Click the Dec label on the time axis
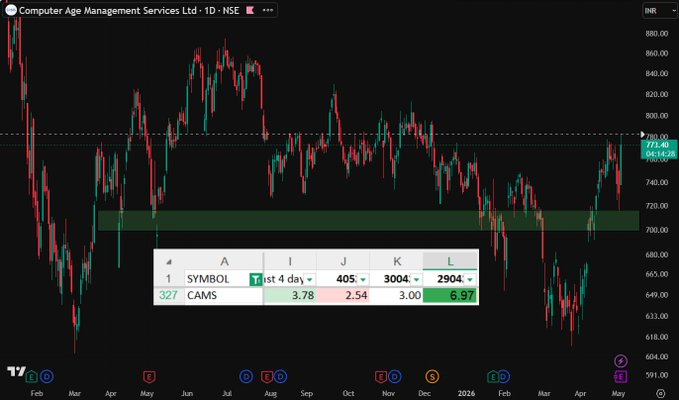 point(424,394)
